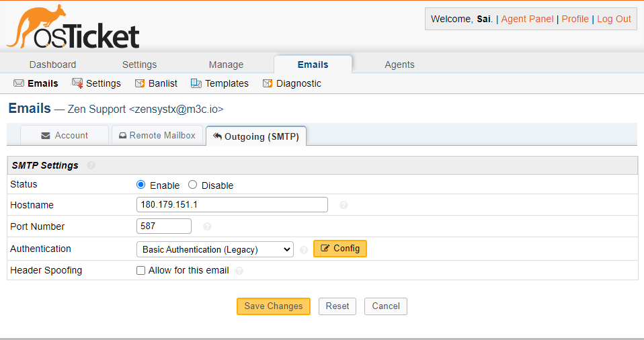
Task: Click the help icon next to Hostname
Action: click(x=344, y=205)
